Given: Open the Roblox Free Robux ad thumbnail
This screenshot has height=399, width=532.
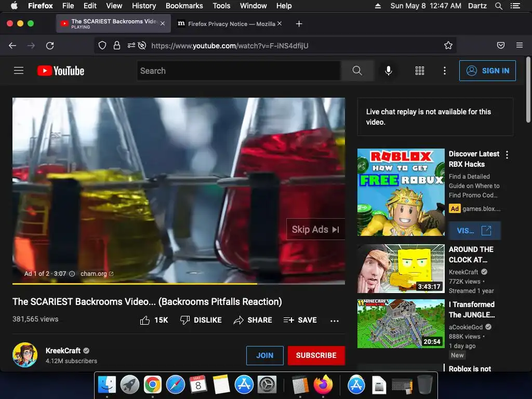Looking at the screenshot, I should tap(401, 192).
